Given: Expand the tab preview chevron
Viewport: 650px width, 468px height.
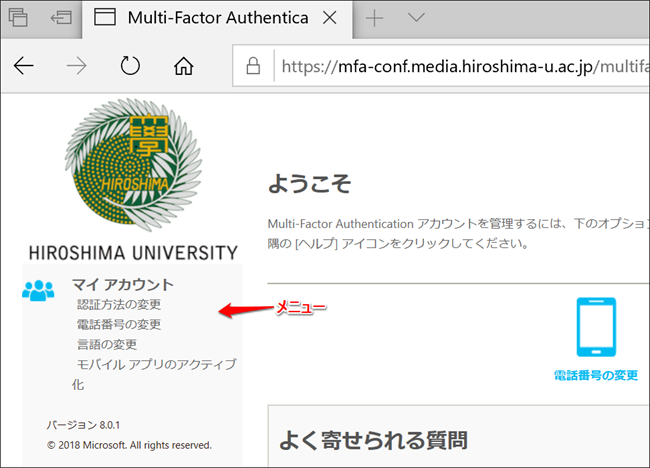Looking at the screenshot, I should (416, 17).
